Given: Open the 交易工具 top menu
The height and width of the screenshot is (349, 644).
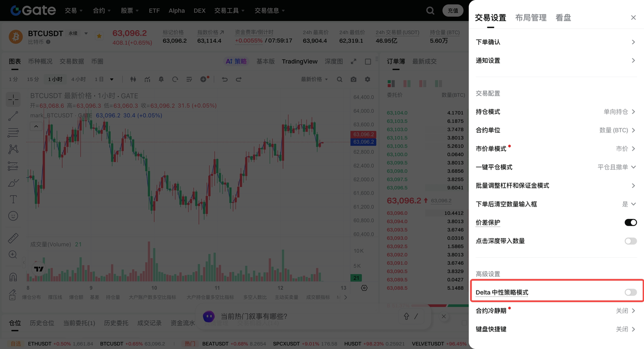Looking at the screenshot, I should 229,11.
